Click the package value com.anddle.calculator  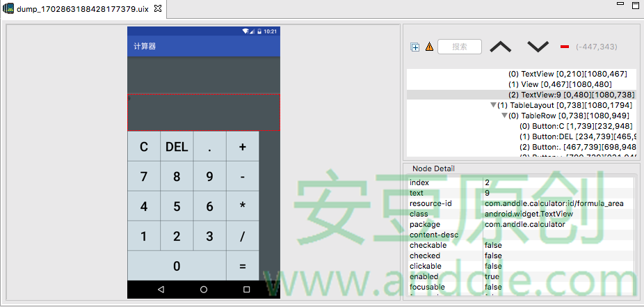point(524,224)
